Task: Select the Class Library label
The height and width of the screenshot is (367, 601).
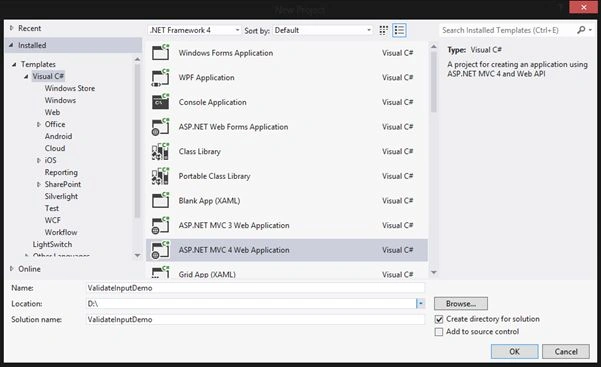Action: tap(199, 151)
